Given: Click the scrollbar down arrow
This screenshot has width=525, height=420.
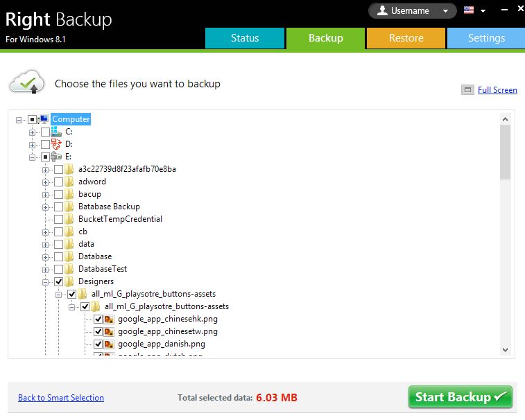Looking at the screenshot, I should (506, 350).
